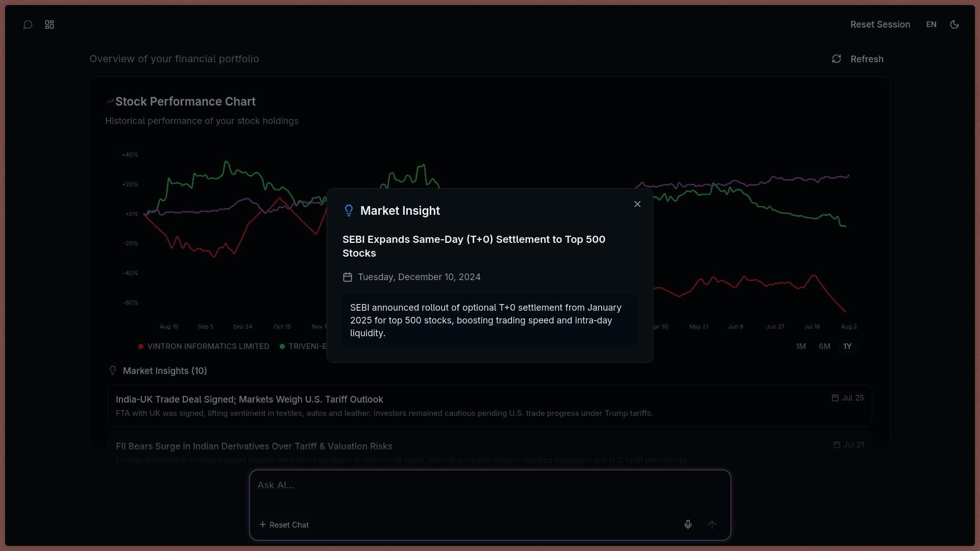
Task: Click the Market Insight lightbulb icon
Action: [x=349, y=211]
